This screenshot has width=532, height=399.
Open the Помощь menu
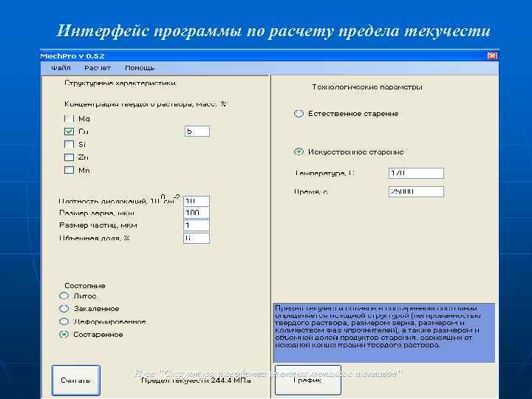click(140, 68)
